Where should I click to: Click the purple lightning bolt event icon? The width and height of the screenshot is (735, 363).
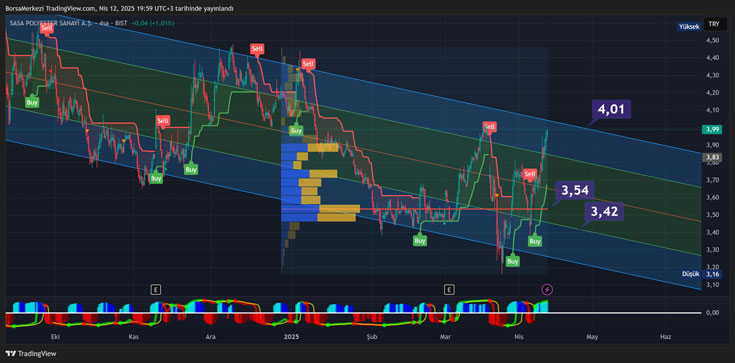click(x=547, y=289)
